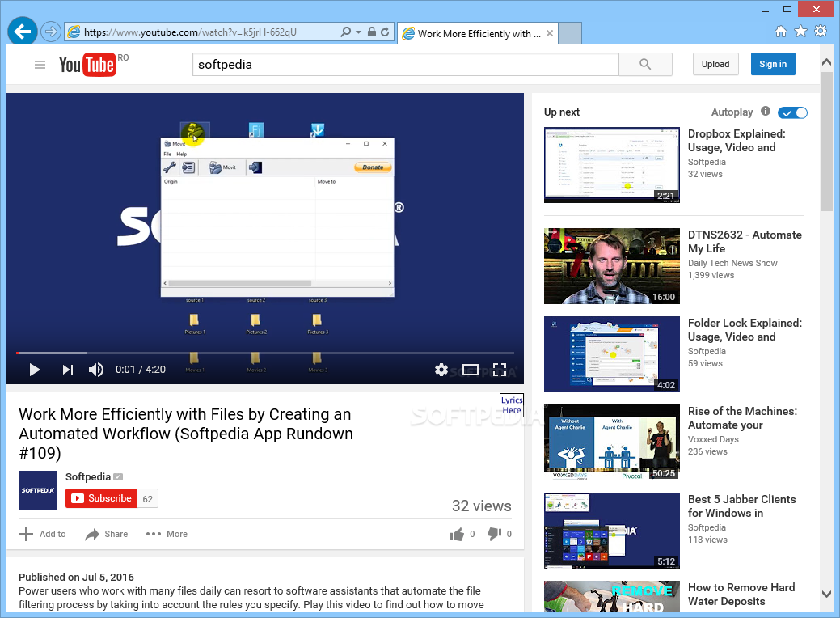This screenshot has width=840, height=618.
Task: Open the browser Home page icon
Action: coord(780,32)
